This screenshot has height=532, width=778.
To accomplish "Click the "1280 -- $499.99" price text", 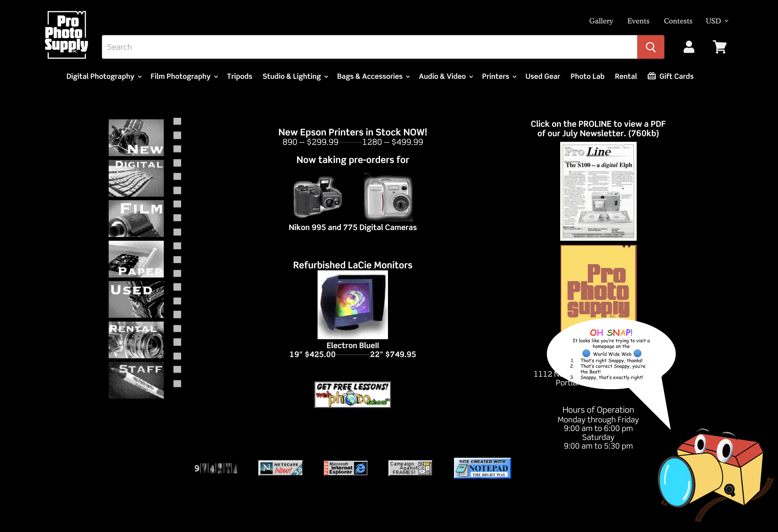I will [x=392, y=142].
